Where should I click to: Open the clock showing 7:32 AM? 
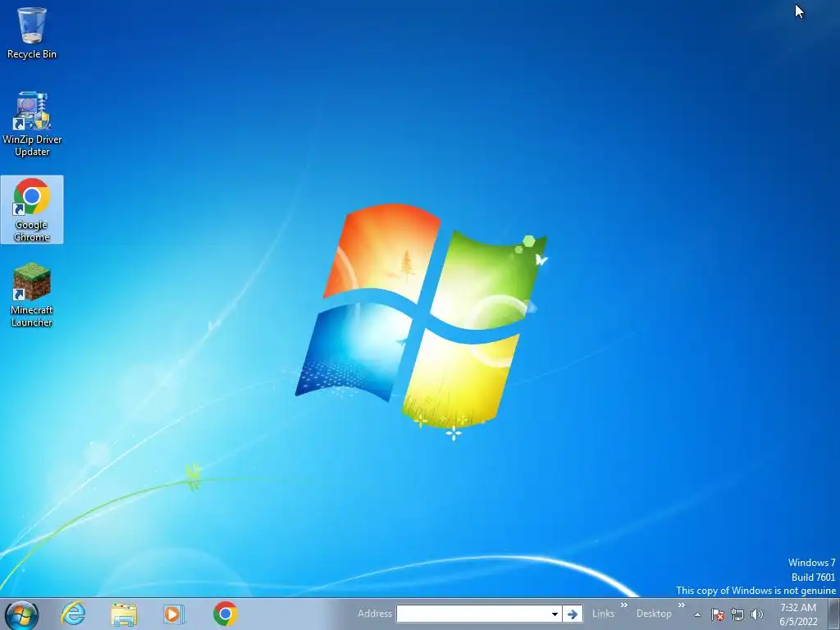pyautogui.click(x=798, y=614)
